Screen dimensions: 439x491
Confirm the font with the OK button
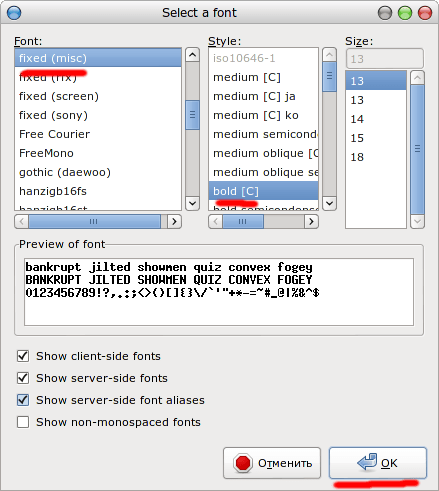(x=378, y=463)
